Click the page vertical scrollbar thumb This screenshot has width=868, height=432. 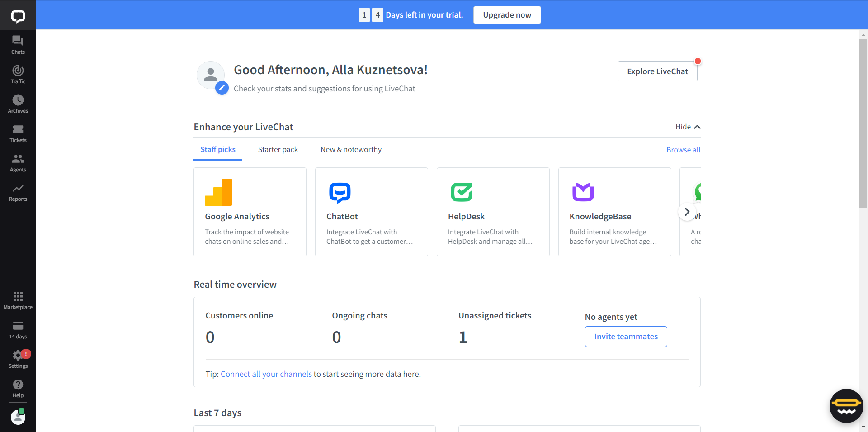(863, 123)
